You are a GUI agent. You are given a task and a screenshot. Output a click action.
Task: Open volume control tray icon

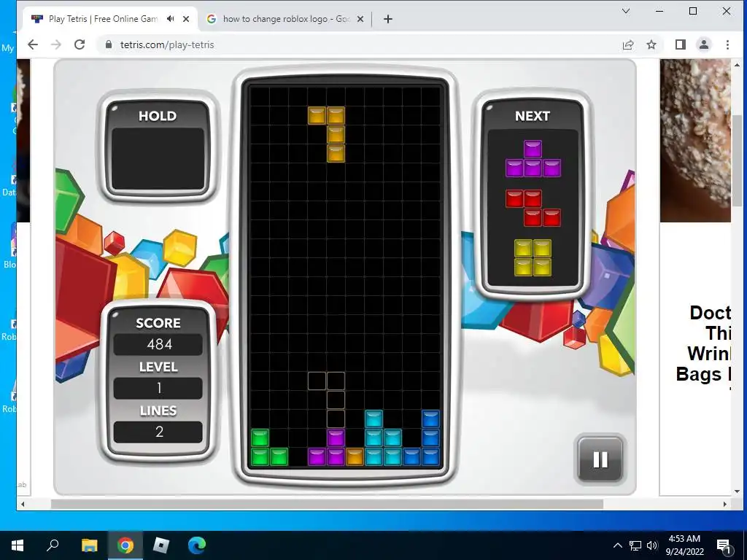(652, 545)
